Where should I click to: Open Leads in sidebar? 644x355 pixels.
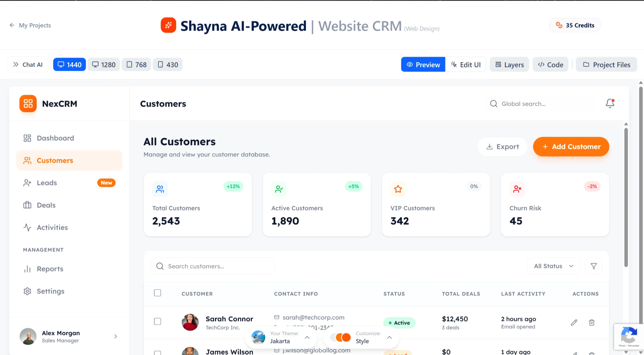(47, 183)
